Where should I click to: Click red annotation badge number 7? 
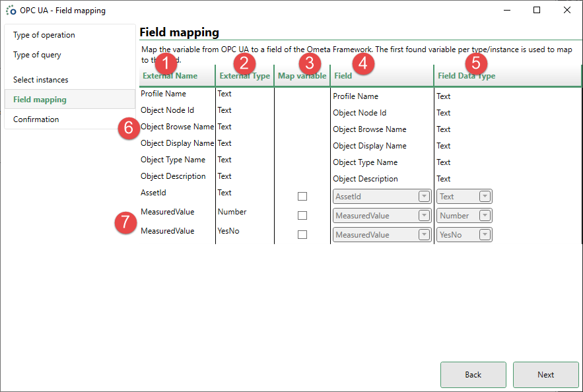pyautogui.click(x=126, y=222)
